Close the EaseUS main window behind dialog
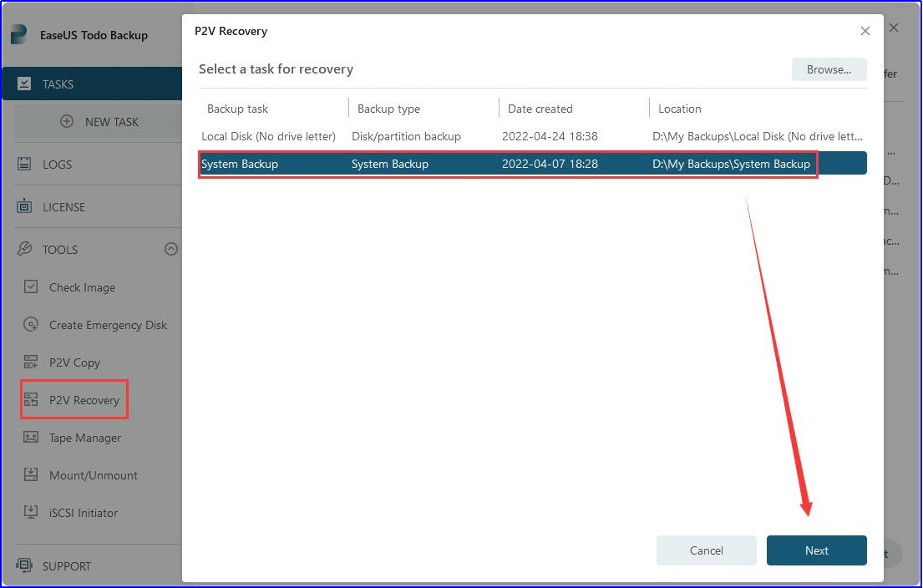This screenshot has width=923, height=588. (894, 28)
